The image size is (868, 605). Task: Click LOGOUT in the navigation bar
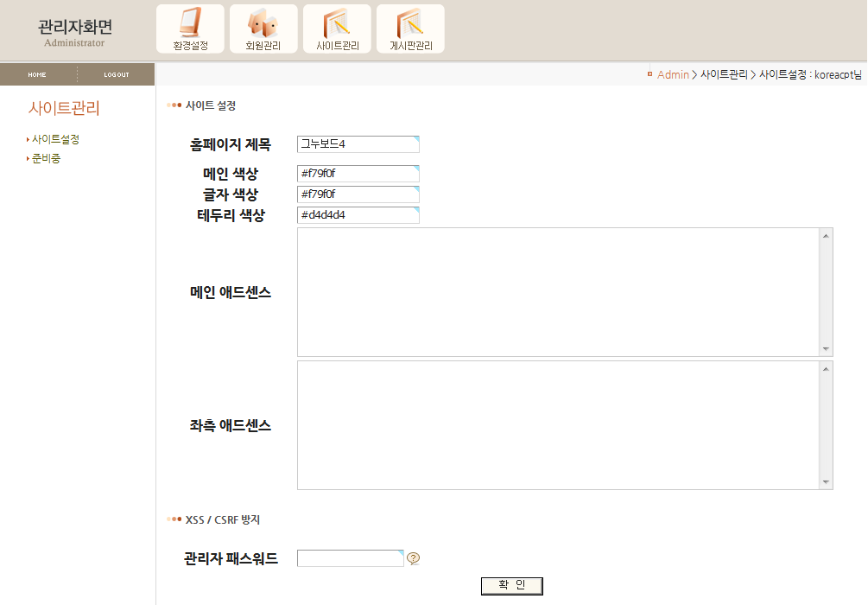[x=117, y=75]
